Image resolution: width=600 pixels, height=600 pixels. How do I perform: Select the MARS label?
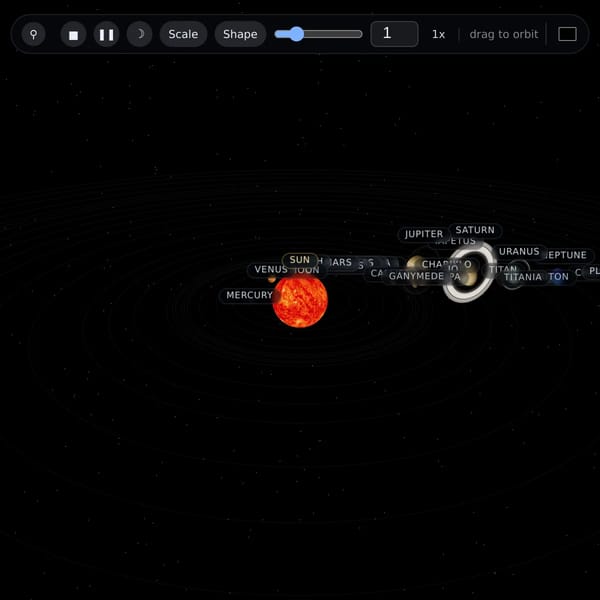[340, 262]
